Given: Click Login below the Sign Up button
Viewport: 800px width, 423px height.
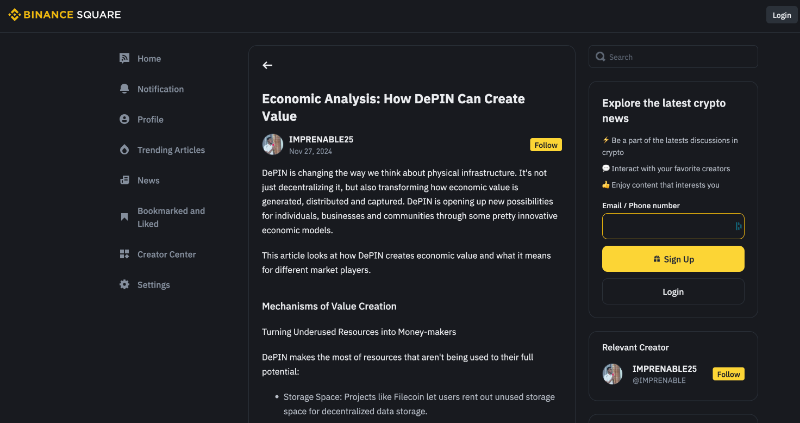Looking at the screenshot, I should [673, 292].
